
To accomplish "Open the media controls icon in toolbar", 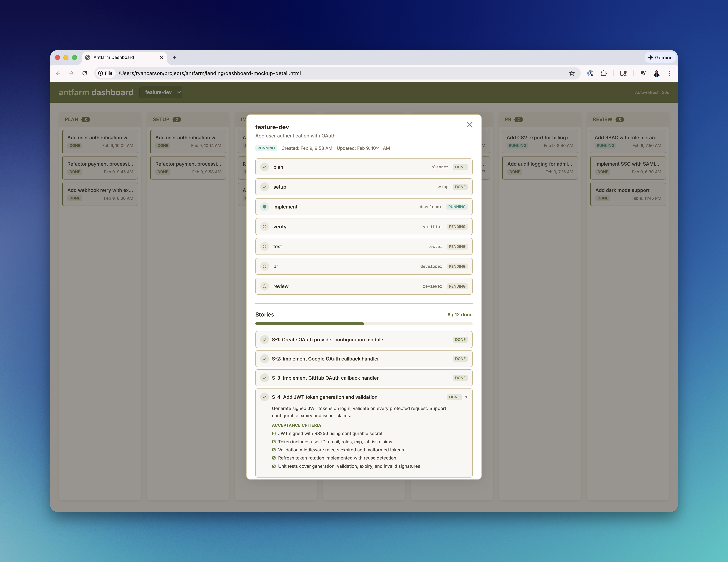I will coord(643,73).
